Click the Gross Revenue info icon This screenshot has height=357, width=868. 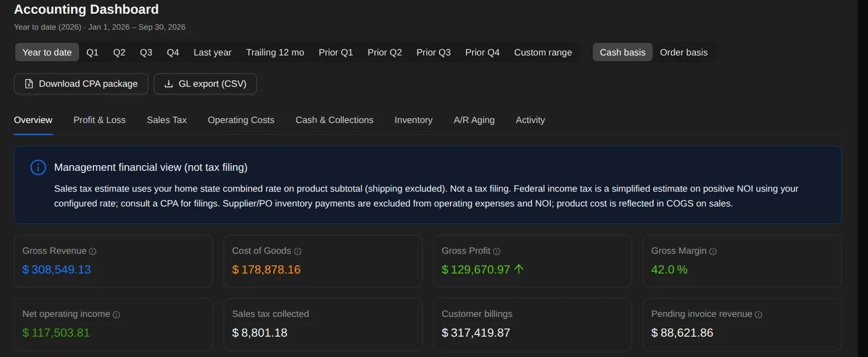pyautogui.click(x=93, y=252)
